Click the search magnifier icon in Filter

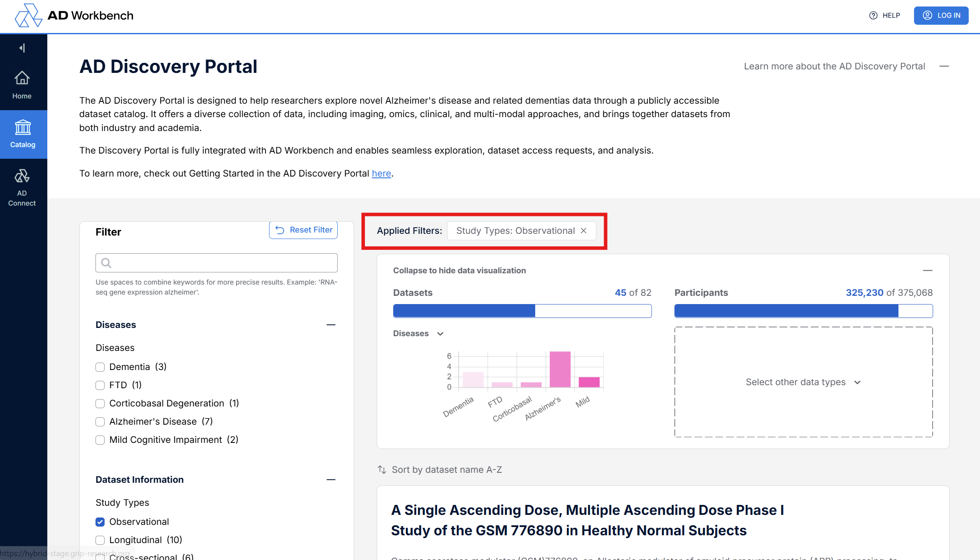pyautogui.click(x=106, y=263)
